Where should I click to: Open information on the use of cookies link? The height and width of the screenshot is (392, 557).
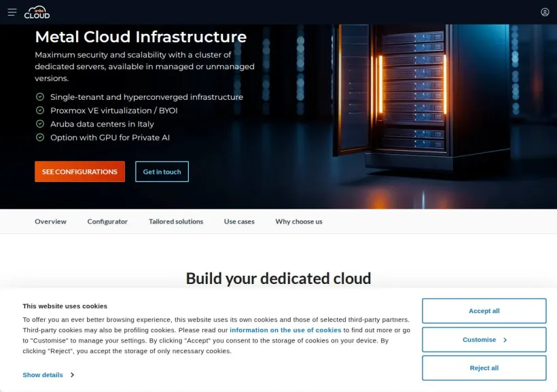[285, 330]
